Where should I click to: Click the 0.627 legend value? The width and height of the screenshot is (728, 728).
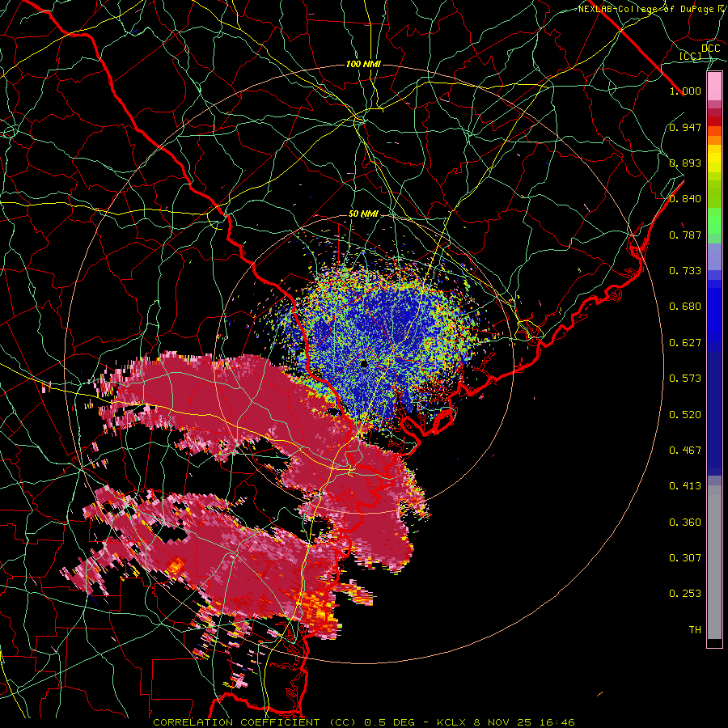685,343
